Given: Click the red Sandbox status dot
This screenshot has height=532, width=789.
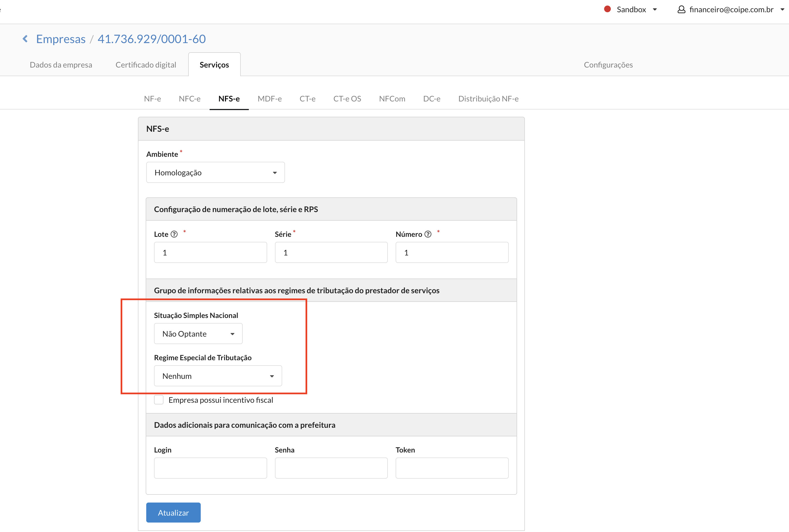Looking at the screenshot, I should (x=607, y=9).
